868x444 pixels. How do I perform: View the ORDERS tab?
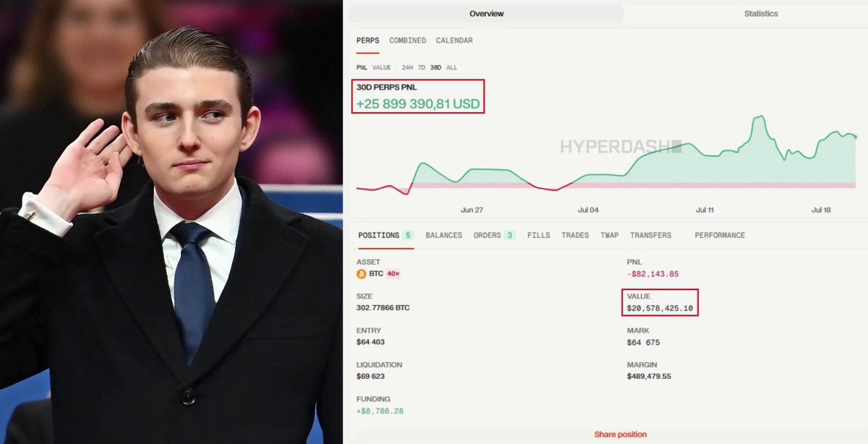point(495,235)
